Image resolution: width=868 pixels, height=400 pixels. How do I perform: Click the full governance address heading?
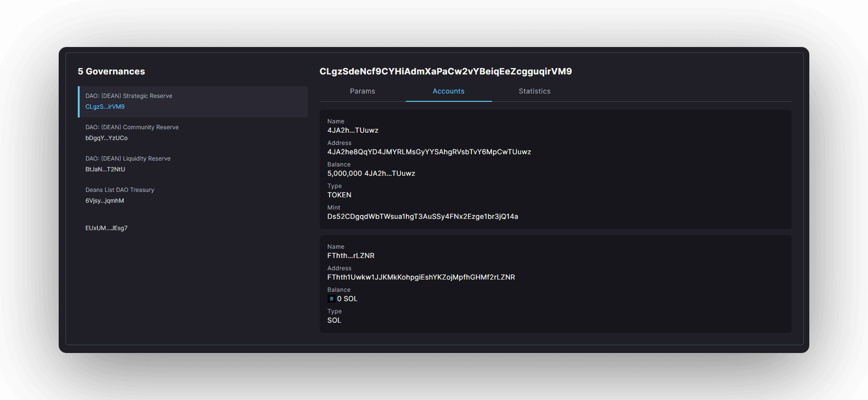point(445,71)
